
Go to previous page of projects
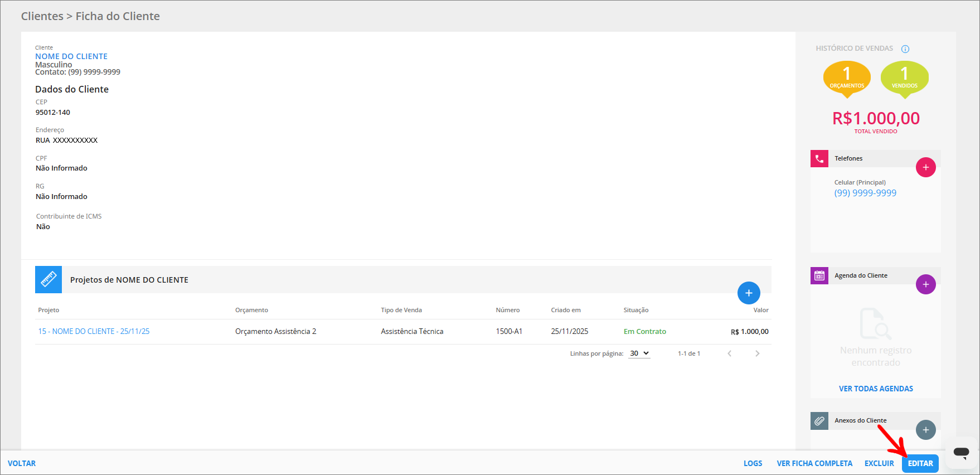[x=729, y=353]
